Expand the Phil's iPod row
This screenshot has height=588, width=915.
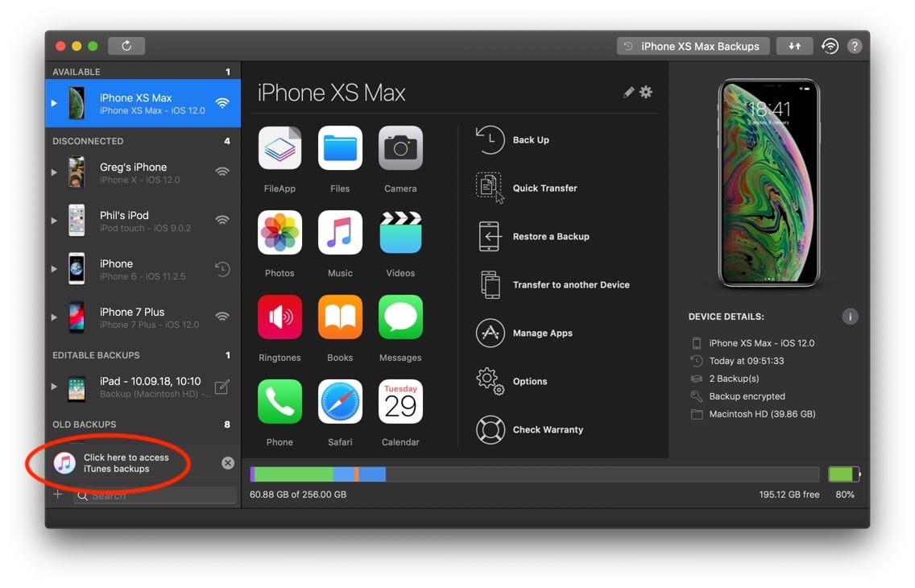click(54, 221)
